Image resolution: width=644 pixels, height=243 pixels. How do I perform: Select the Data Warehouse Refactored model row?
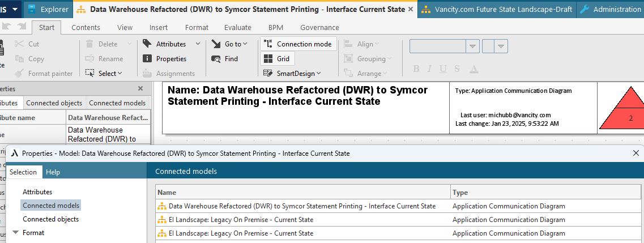click(x=398, y=206)
